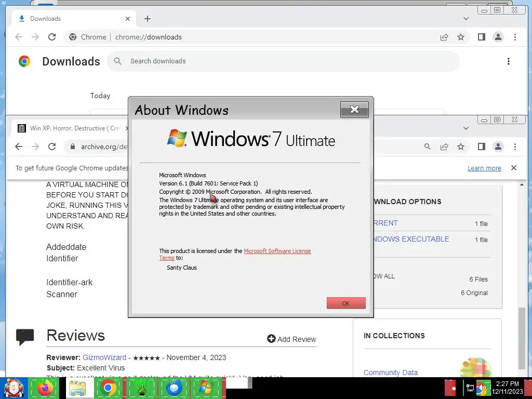Screen dimensions: 532x399
Task: Click OK in About Windows dialog
Action: (346, 303)
